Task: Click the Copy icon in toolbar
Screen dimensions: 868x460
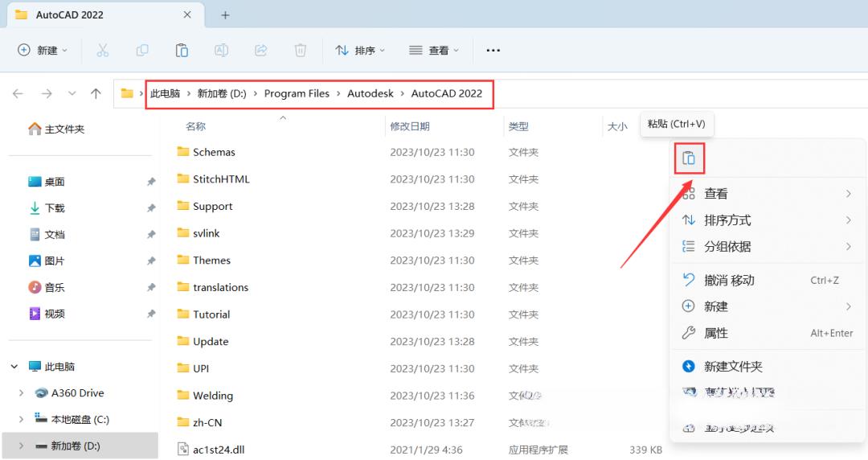Action: (142, 51)
